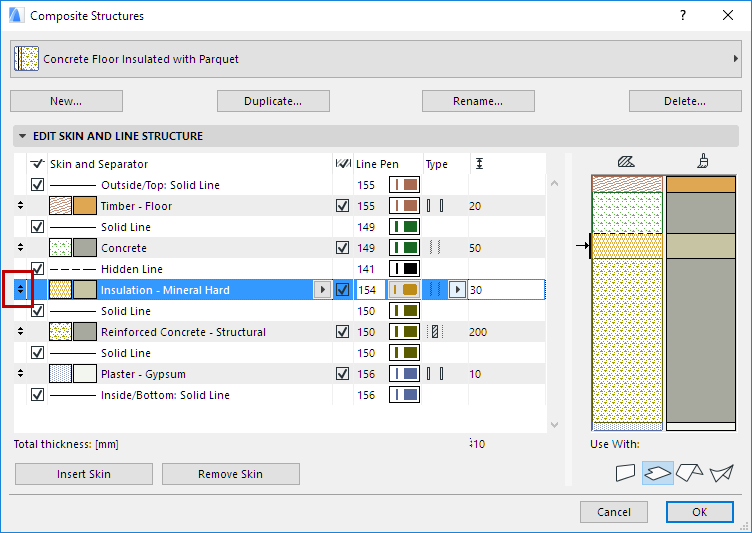Click end line pen column header icon
752x533 pixels.
pos(343,164)
